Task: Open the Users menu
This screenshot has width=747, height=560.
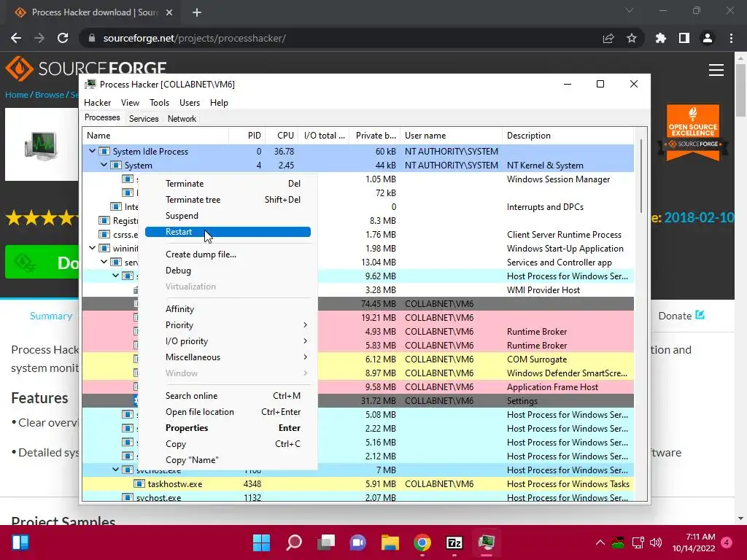Action: click(x=190, y=102)
